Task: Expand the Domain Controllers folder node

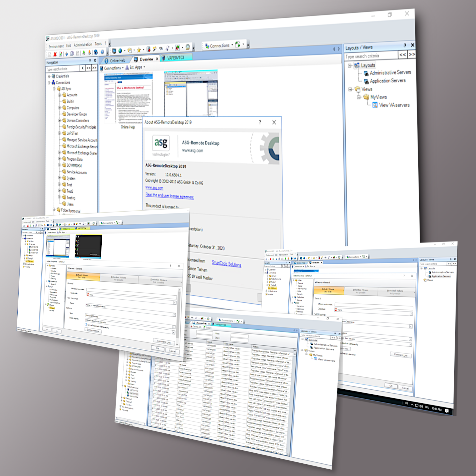Action: click(x=60, y=120)
